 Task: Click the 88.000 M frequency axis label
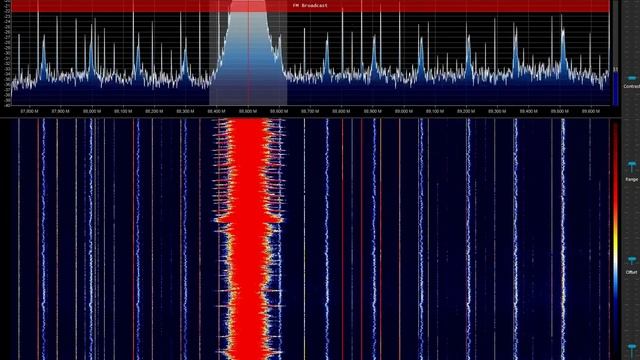tap(92, 111)
